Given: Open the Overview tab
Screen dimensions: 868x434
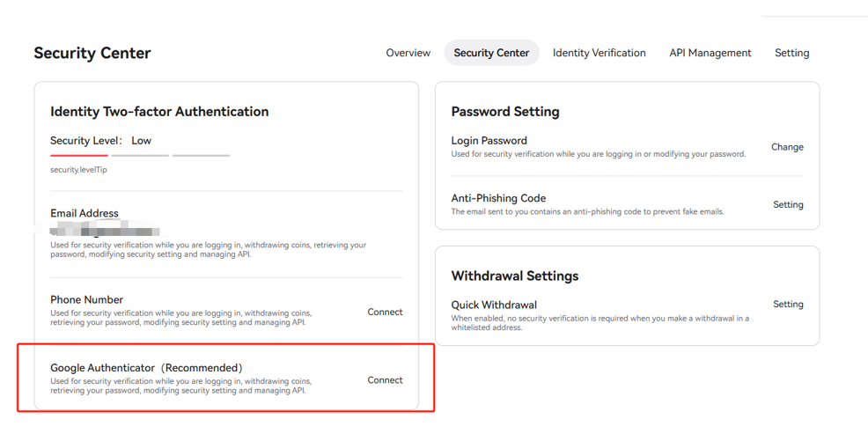Looking at the screenshot, I should click(x=408, y=53).
